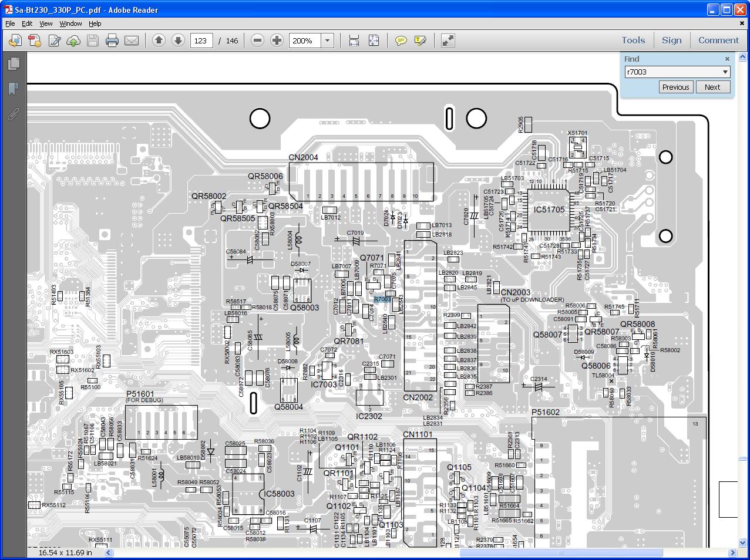Select the highlight text tool
The width and height of the screenshot is (750, 560).
[420, 41]
